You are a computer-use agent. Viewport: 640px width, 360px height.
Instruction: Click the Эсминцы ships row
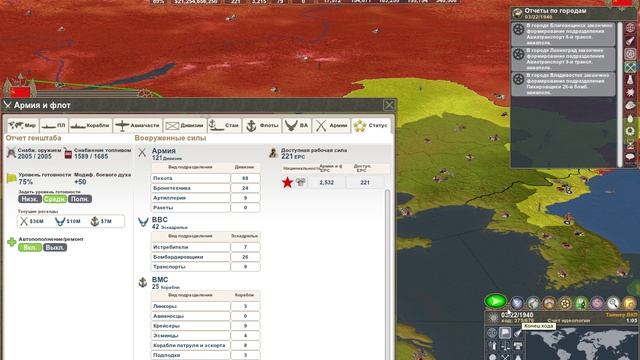click(206, 336)
